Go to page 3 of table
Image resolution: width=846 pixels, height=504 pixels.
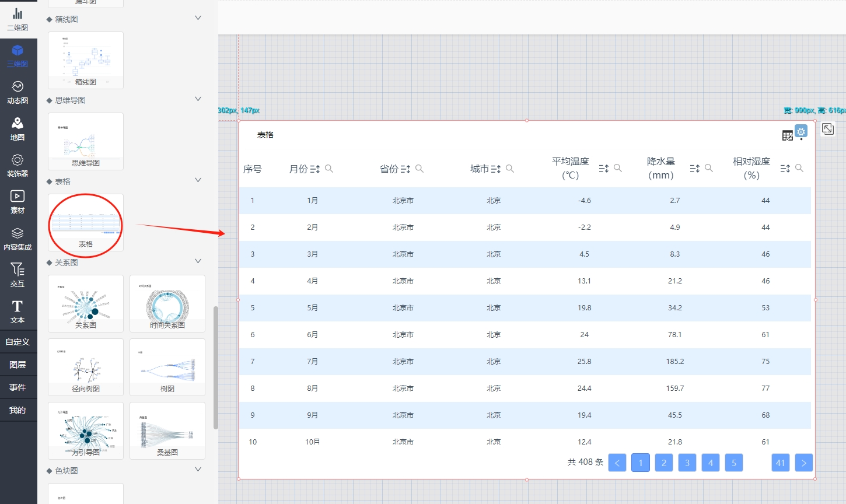point(687,463)
